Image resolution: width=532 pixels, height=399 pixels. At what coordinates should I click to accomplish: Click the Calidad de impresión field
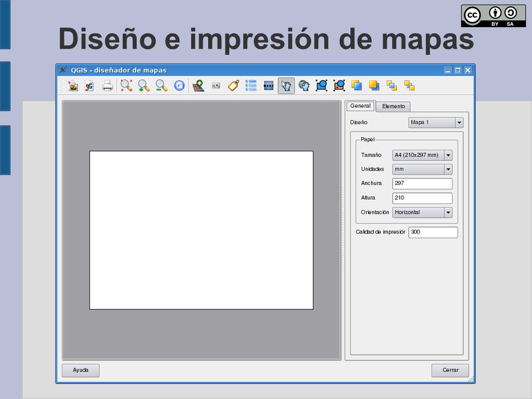[x=433, y=232]
